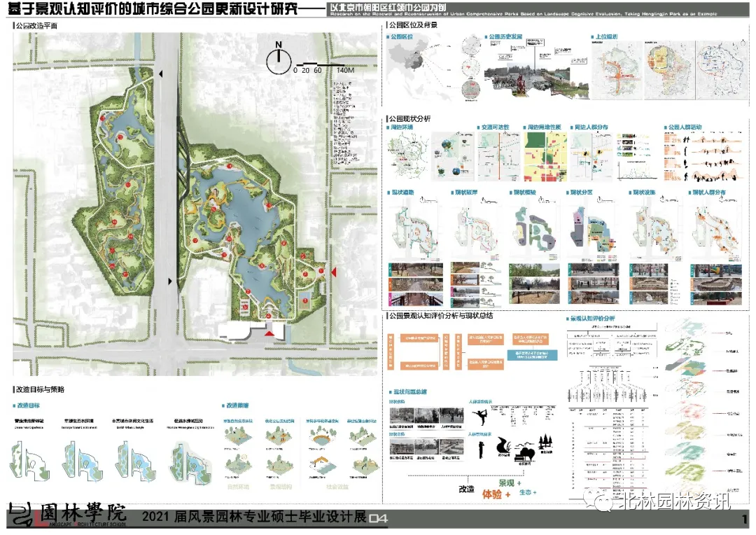The width and height of the screenshot is (756, 535).
Task: Click subheading 现状设施
Action: click(644, 193)
